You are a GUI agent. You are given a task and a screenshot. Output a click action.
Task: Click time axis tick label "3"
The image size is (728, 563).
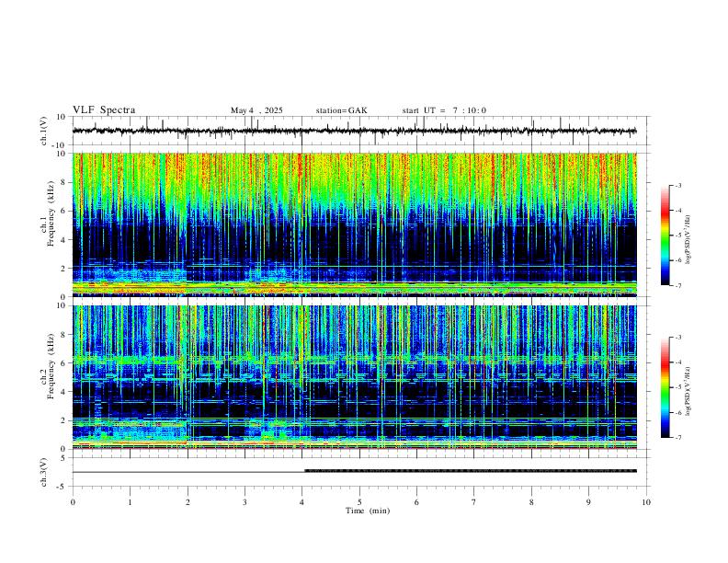[x=245, y=502]
